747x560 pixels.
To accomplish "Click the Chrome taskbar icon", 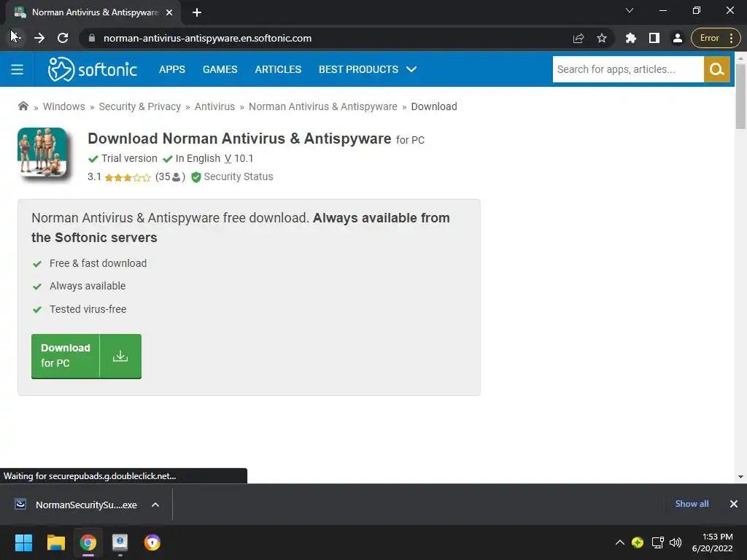I will click(88, 542).
